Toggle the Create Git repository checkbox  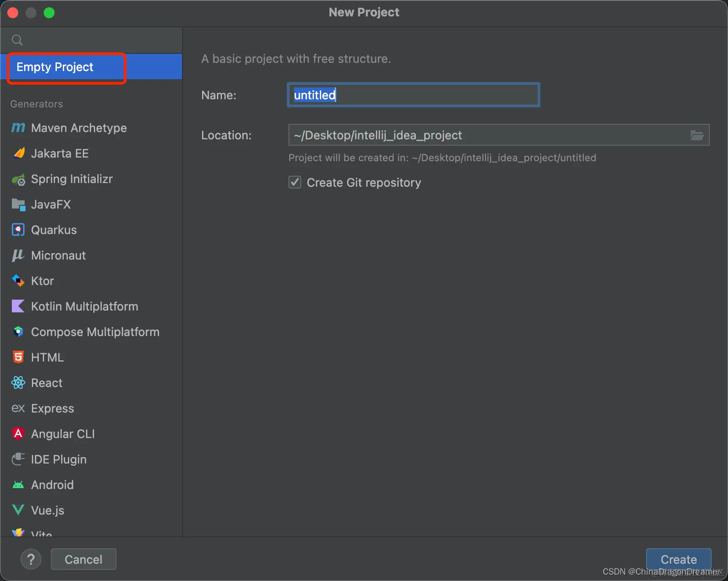click(295, 183)
